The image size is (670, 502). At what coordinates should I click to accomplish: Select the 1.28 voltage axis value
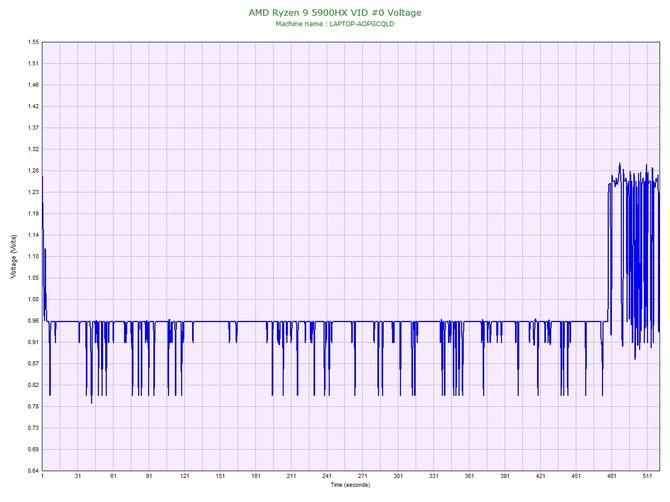point(33,171)
